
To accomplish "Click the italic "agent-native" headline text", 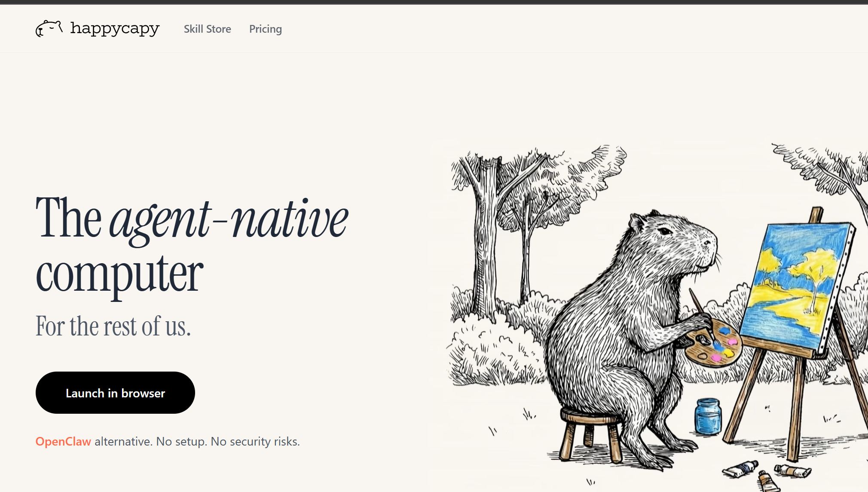I will (x=229, y=220).
